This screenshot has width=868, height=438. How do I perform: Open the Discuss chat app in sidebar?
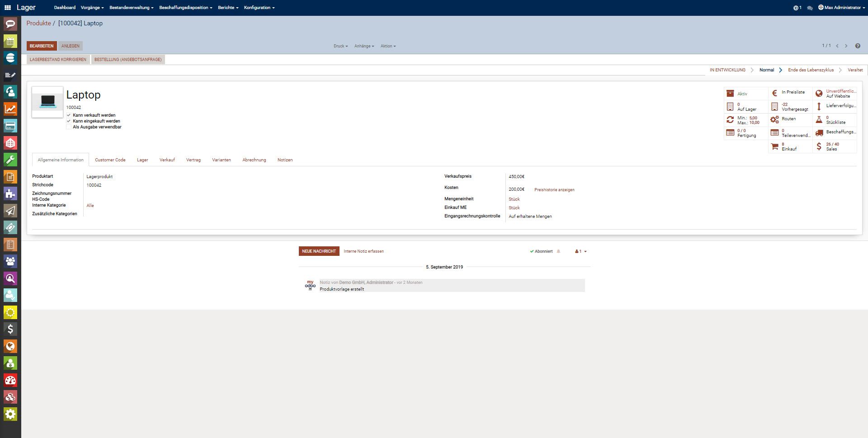(x=10, y=24)
